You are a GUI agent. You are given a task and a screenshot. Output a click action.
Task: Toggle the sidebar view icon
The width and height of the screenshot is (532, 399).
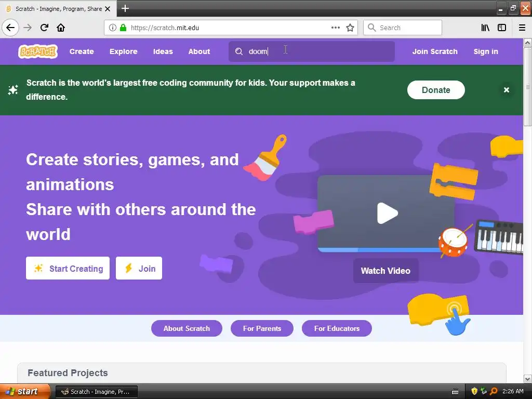(502, 28)
